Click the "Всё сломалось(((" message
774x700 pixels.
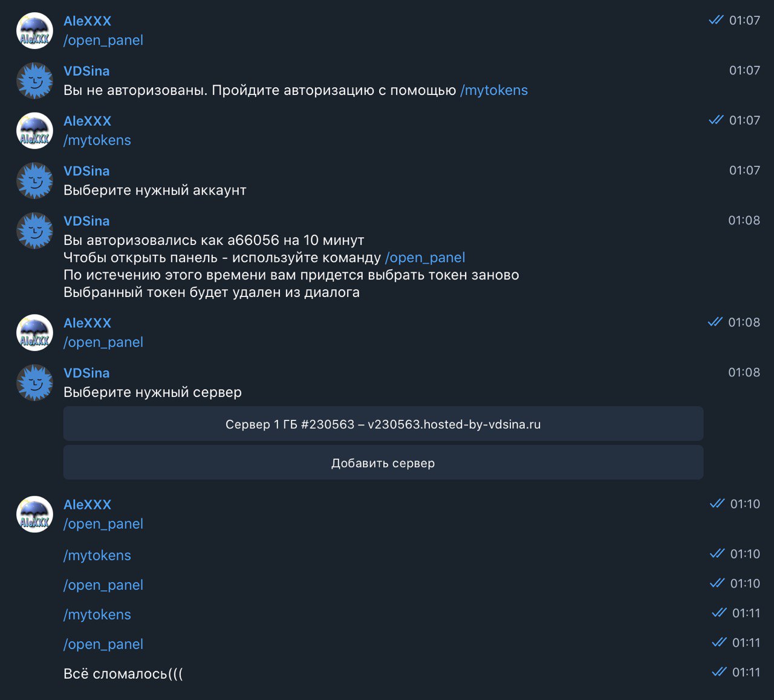123,674
